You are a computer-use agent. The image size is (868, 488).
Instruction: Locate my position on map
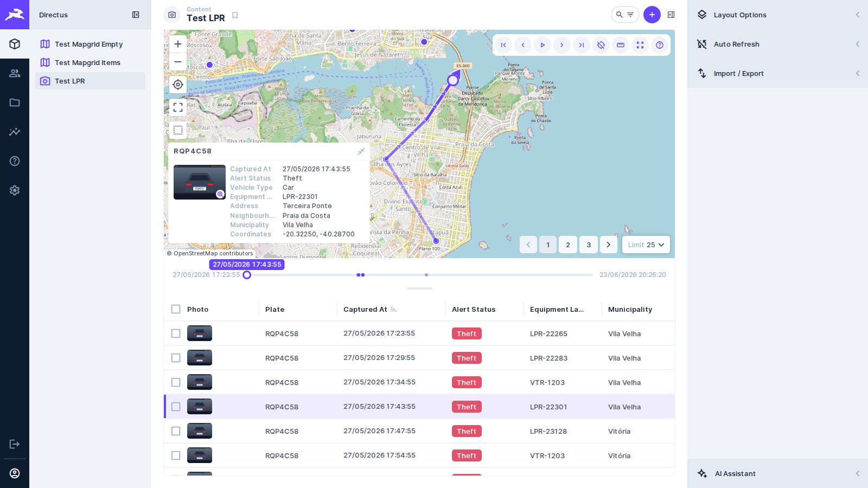(178, 85)
